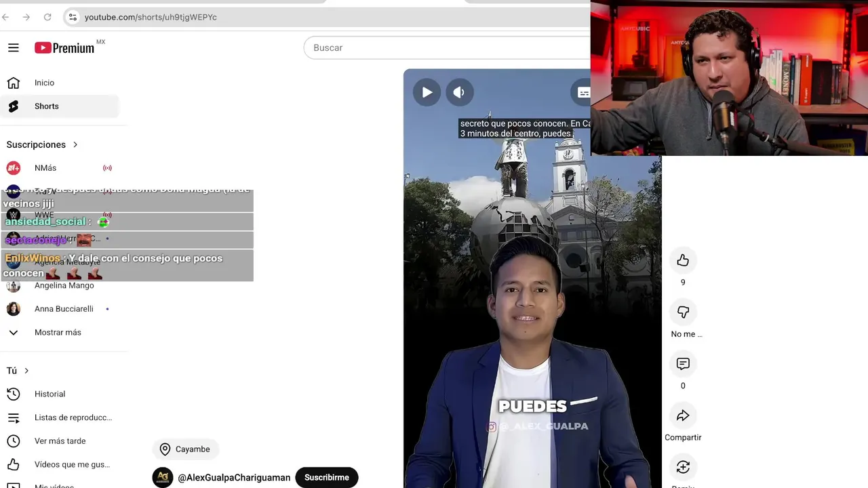Expand Mostrar más subscriptions
868x488 pixels.
tap(60, 332)
